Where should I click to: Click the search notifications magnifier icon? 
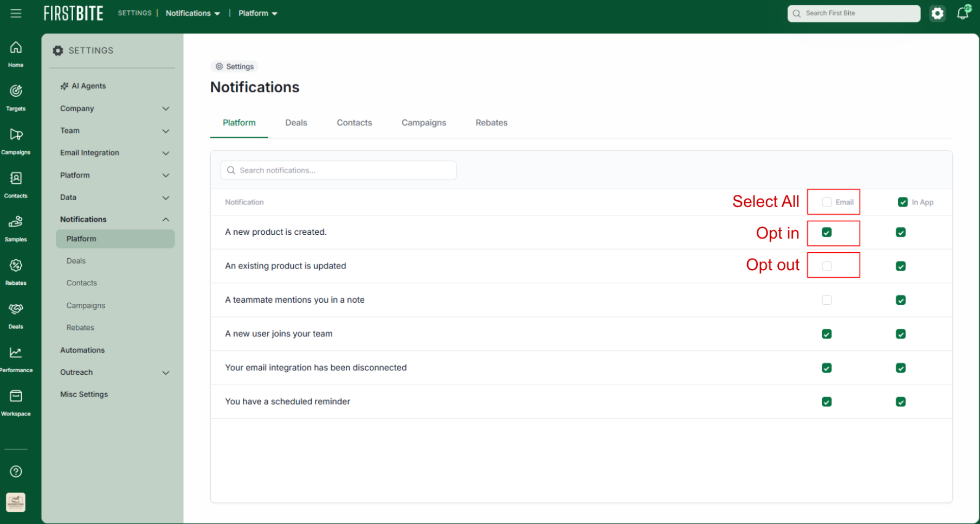click(x=231, y=170)
